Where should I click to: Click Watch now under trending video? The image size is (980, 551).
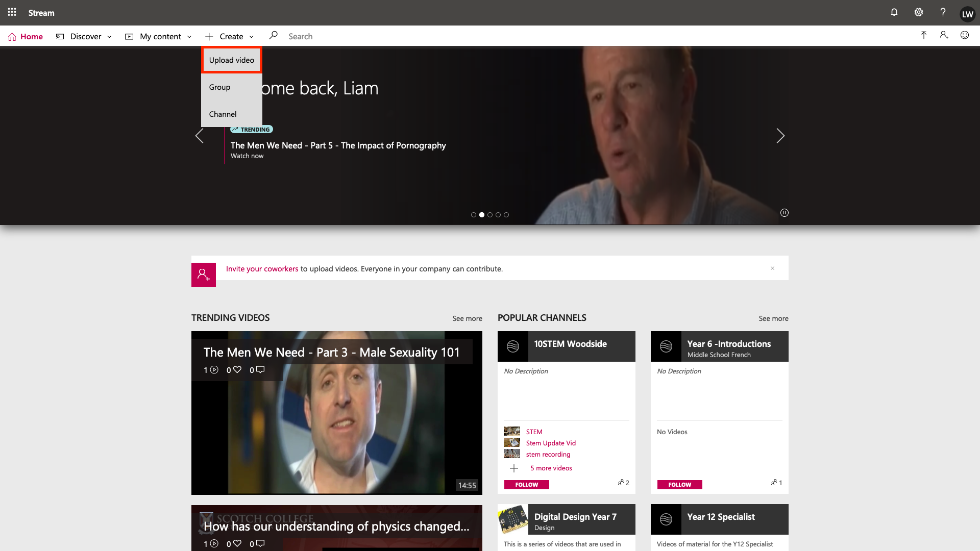tap(247, 156)
